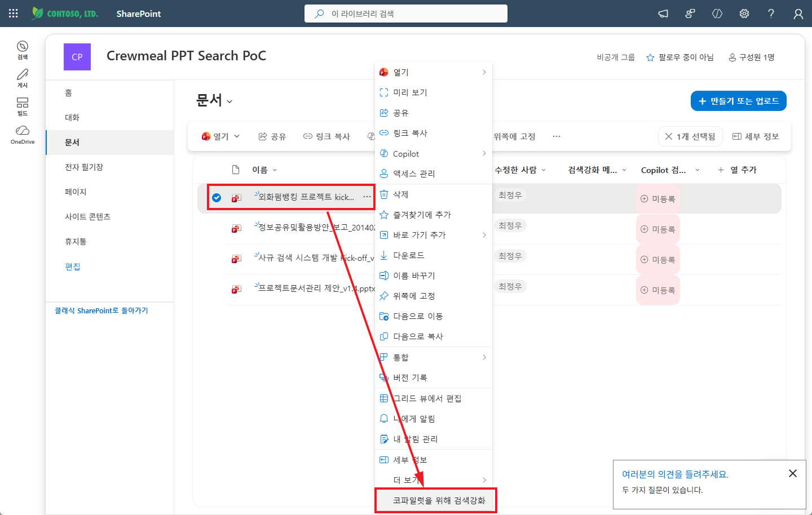Click the pin icon beside 위쪽에 고정 in menu

tap(384, 296)
